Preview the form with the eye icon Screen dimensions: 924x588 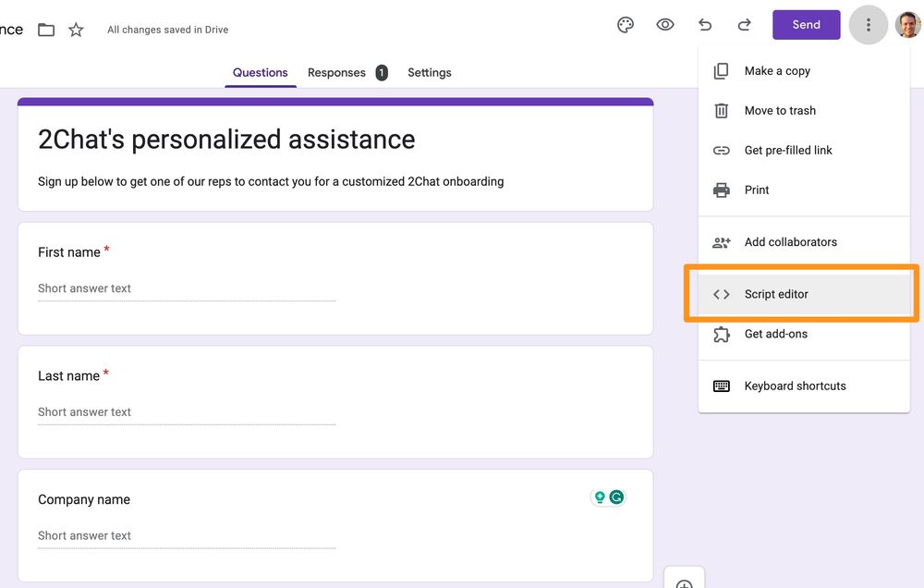[665, 25]
